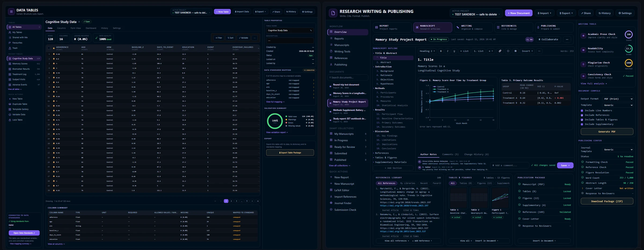644x250 pixels.
Task: Click the Readability tool icon
Action: pos(583,50)
